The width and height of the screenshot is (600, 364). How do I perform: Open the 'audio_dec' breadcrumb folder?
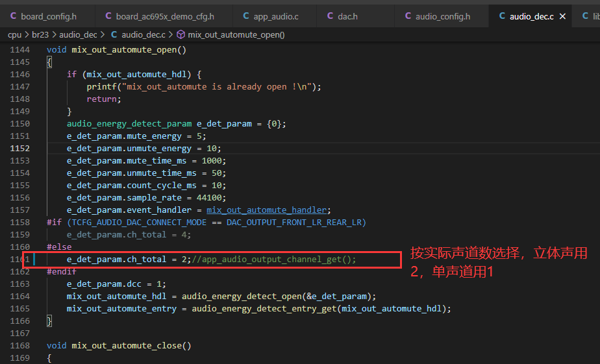click(78, 35)
